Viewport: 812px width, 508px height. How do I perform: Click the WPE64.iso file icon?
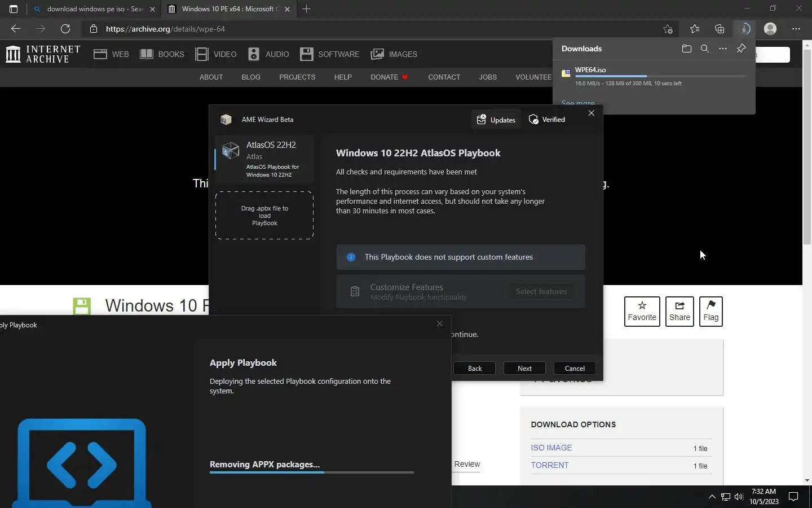pyautogui.click(x=566, y=73)
